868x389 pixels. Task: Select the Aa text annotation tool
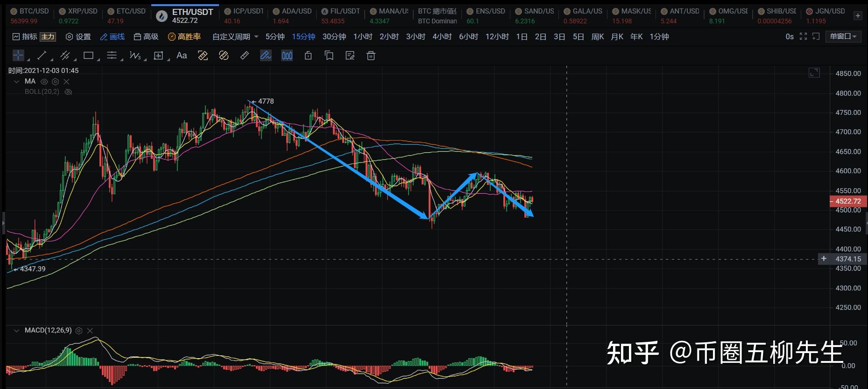182,56
